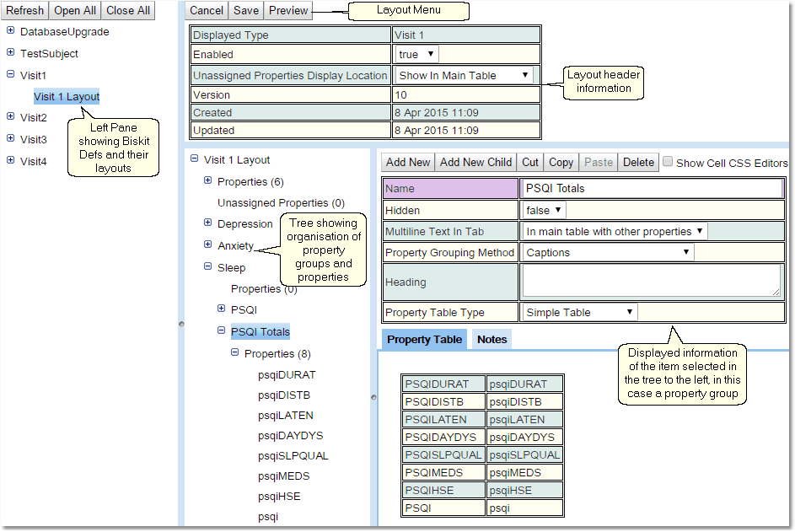Screen dimensions: 795x532
Task: Expand the Depression property group
Action: pos(208,223)
